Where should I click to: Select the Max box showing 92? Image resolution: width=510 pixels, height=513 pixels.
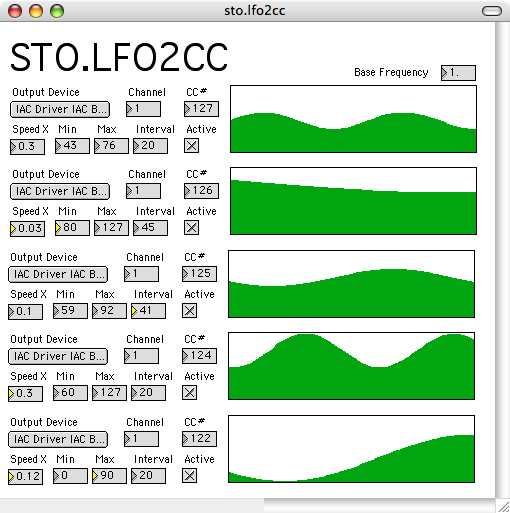coord(109,311)
